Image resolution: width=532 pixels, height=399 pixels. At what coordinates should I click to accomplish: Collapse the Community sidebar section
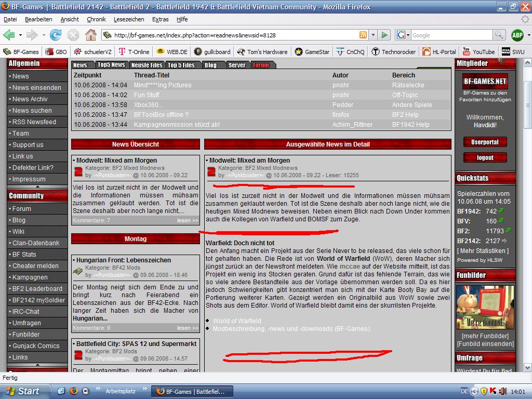pos(37,365)
